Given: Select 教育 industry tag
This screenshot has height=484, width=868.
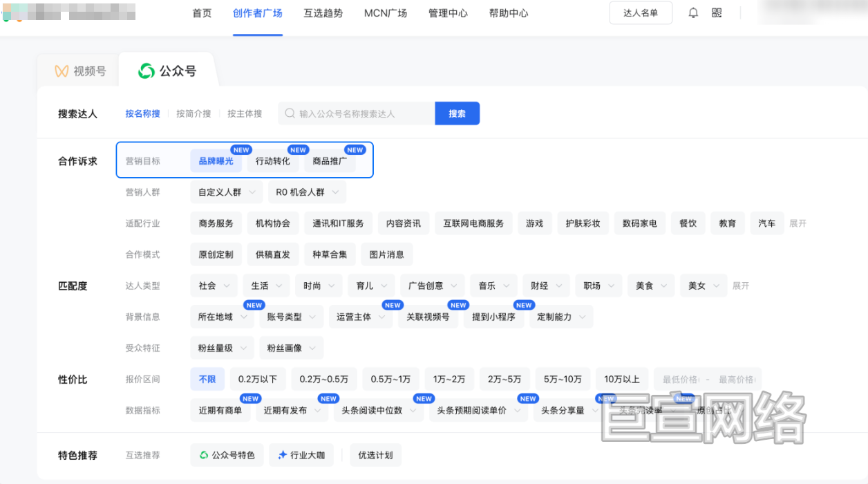Looking at the screenshot, I should click(727, 223).
